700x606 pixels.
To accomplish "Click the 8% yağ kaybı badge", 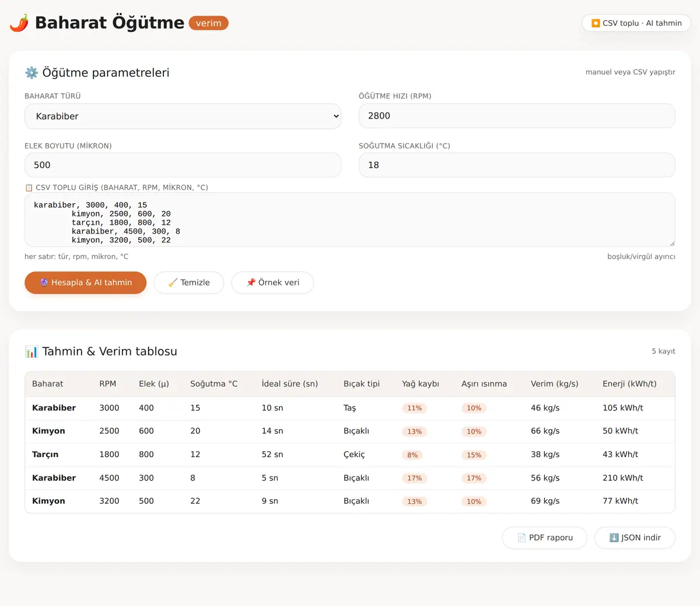I will pos(413,455).
